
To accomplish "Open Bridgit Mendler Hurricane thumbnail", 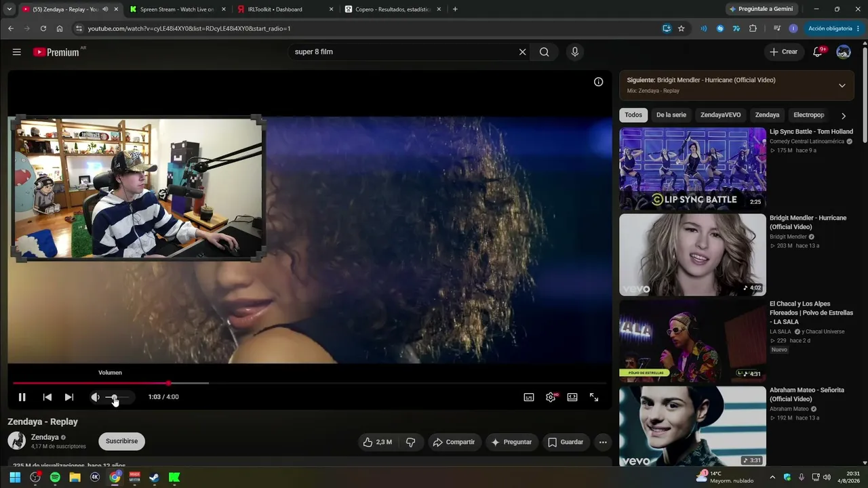I will 692,255.
